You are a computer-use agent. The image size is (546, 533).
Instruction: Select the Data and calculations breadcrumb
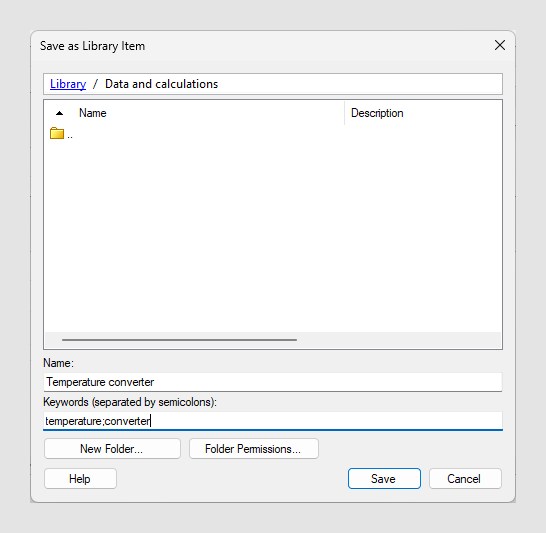click(x=162, y=84)
